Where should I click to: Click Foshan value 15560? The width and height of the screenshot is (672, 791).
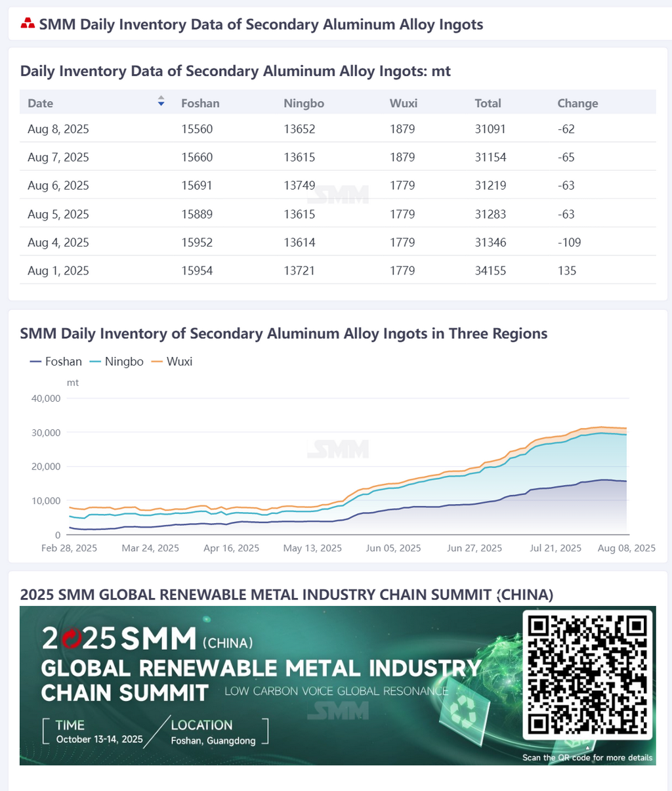197,129
